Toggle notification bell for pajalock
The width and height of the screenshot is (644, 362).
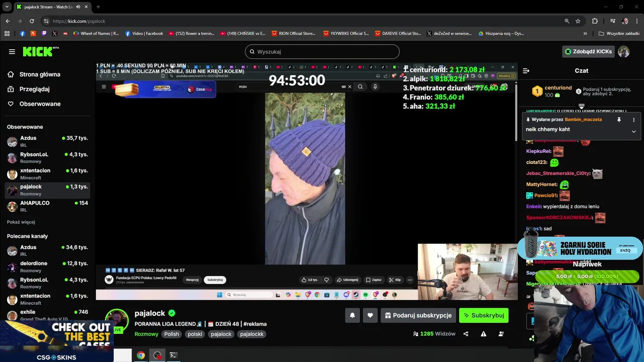[x=352, y=315]
